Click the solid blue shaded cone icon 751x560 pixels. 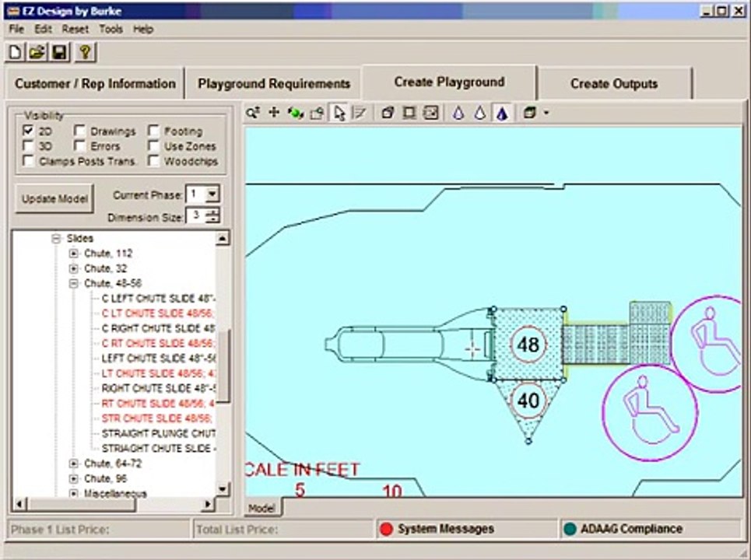[502, 114]
